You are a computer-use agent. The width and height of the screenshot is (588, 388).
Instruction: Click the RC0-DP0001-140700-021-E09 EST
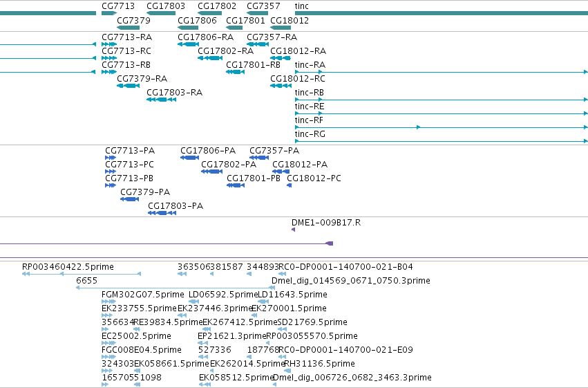(345, 350)
